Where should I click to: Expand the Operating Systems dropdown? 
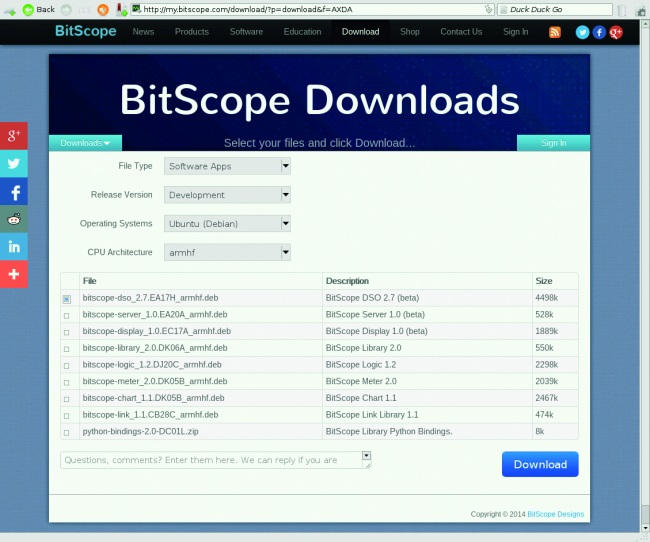tap(227, 223)
